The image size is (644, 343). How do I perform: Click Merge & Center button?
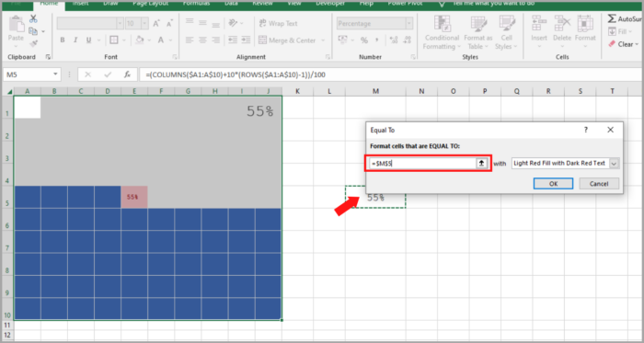287,40
